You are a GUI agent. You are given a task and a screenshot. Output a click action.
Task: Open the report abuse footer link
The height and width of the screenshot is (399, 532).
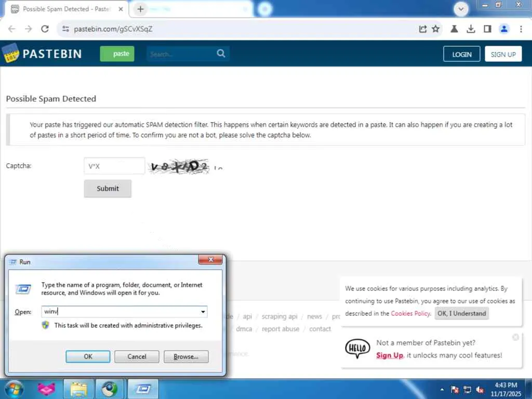pos(281,329)
